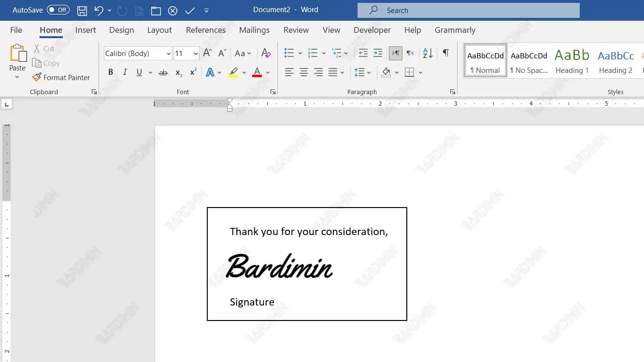
Task: Center align the paragraph
Action: point(303,72)
